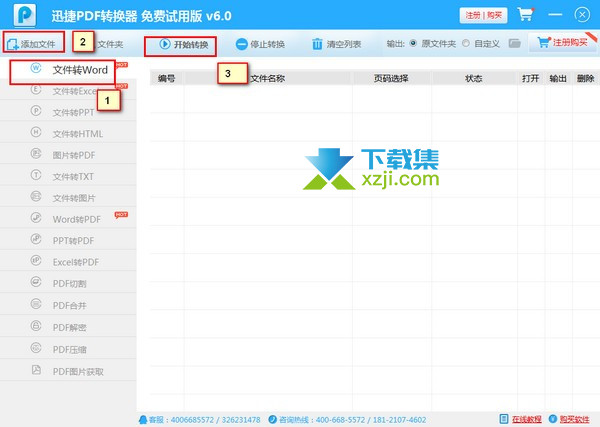The width and height of the screenshot is (600, 427).
Task: Click the 输出 column header
Action: 558,78
